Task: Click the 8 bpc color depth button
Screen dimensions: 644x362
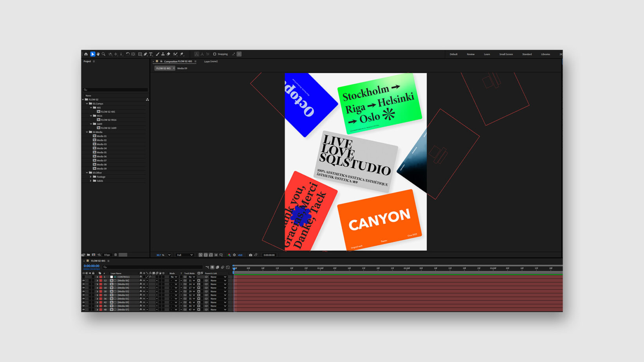Action: click(107, 255)
